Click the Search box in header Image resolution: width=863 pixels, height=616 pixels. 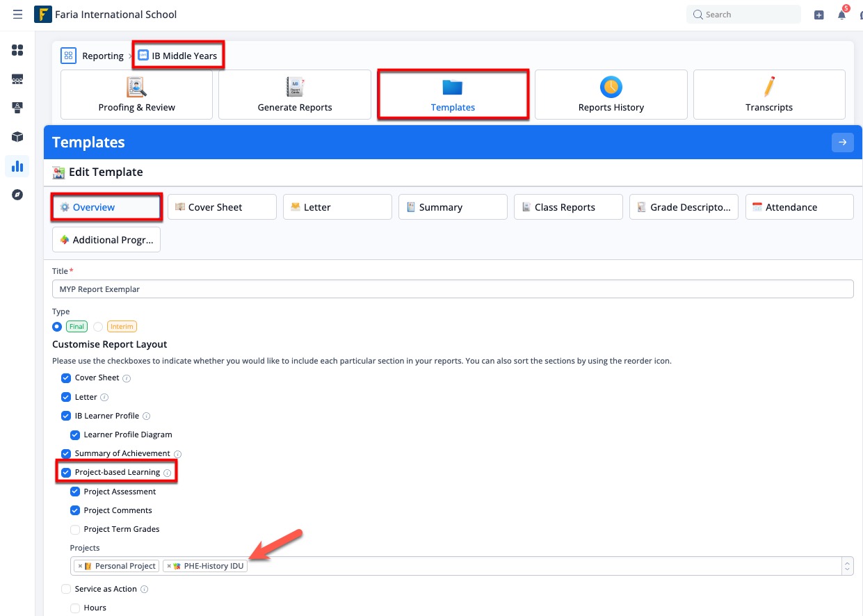point(743,15)
